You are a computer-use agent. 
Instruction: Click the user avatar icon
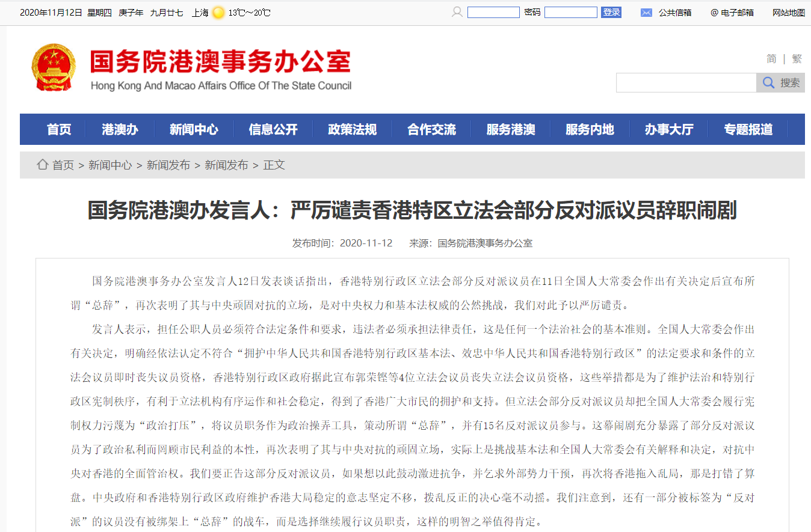tap(457, 12)
